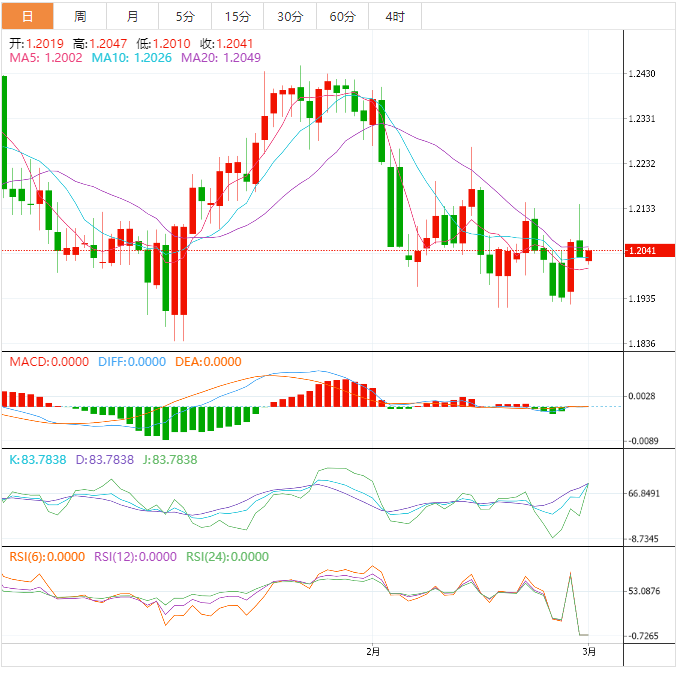Viewport: 681px width, 674px height.
Task: Click the 66.8491 KDJ axis label
Action: coord(644,493)
